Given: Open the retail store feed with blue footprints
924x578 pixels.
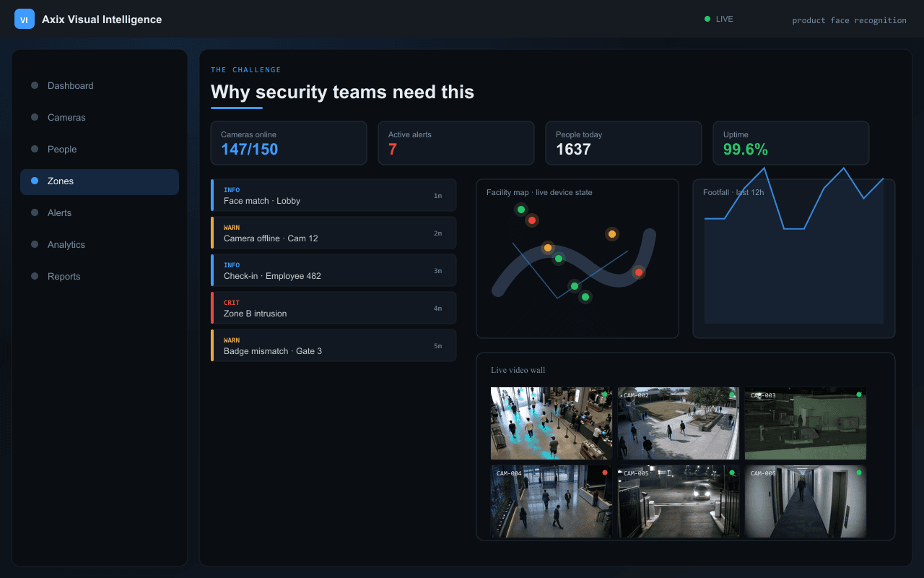Looking at the screenshot, I should pyautogui.click(x=552, y=423).
